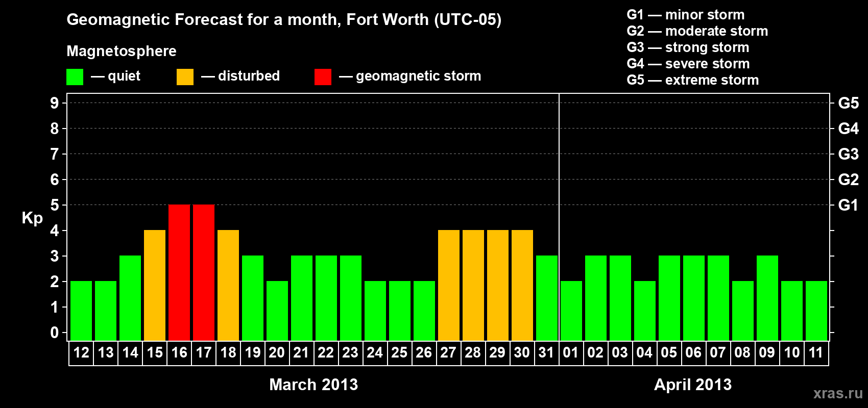Click the 'G1 — minor storm' legend text
868x408 pixels.
[x=686, y=15]
